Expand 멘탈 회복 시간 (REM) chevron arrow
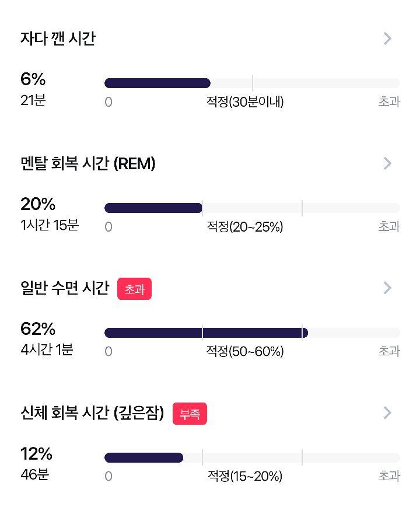 (x=387, y=163)
